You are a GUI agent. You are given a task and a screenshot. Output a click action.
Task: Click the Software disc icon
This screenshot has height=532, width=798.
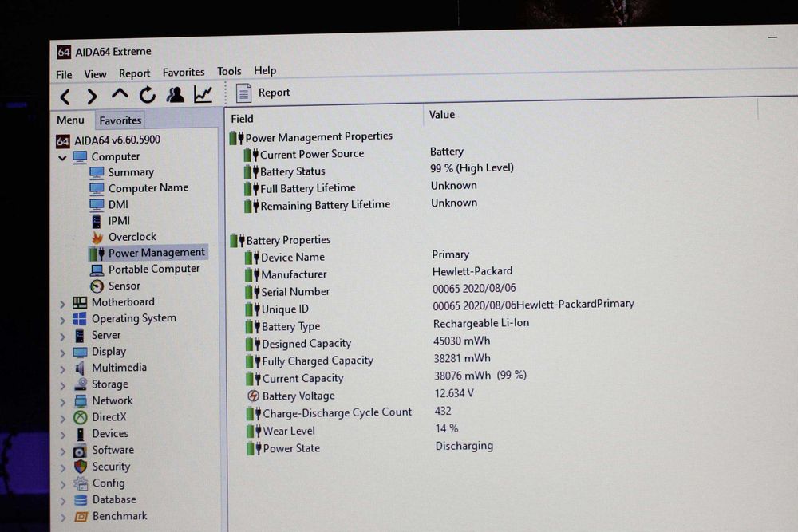tap(81, 451)
